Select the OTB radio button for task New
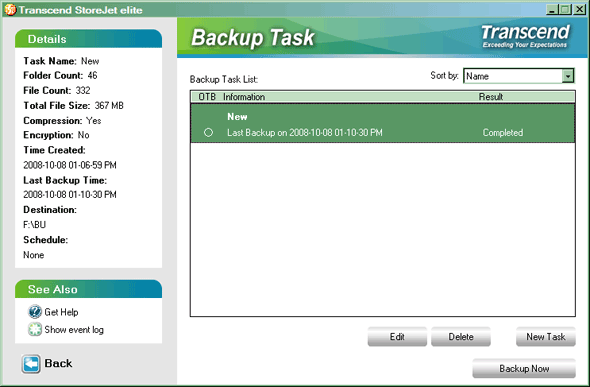Screen dimensions: 590x387 click(208, 132)
